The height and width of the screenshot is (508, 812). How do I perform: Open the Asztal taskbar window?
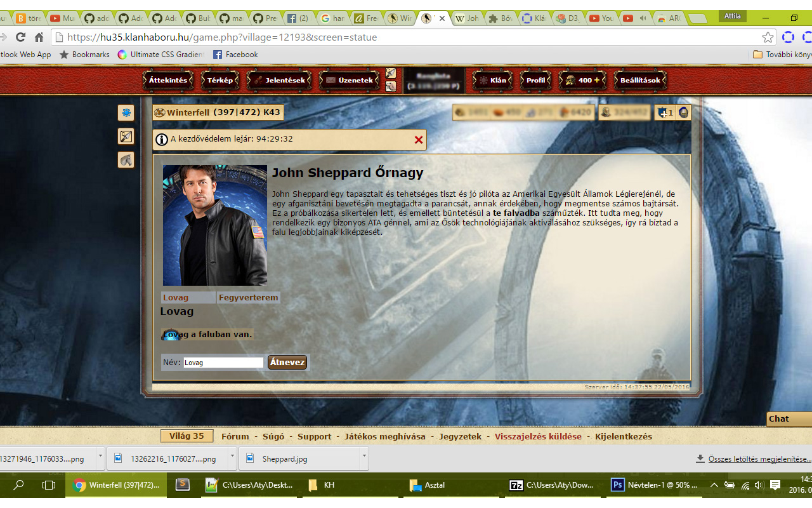tap(452, 485)
